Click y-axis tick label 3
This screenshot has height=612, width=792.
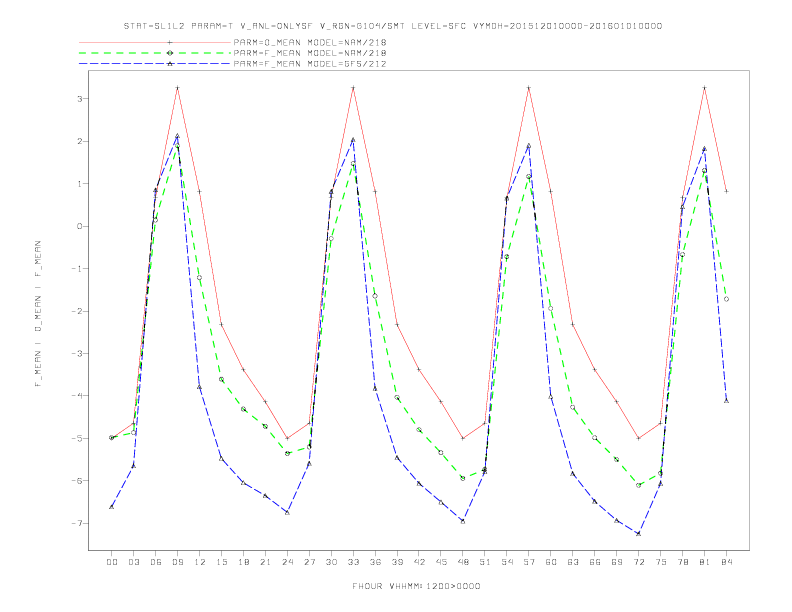pyautogui.click(x=80, y=99)
